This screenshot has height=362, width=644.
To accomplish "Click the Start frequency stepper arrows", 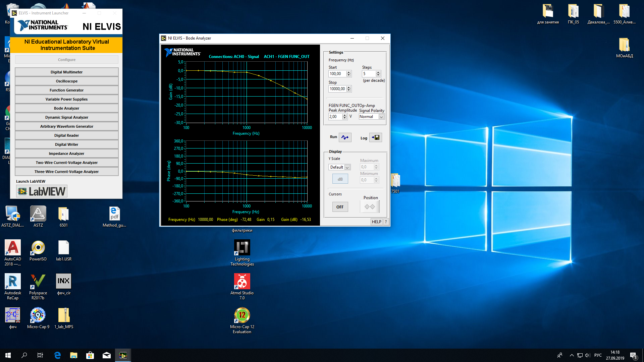I will coord(349,74).
